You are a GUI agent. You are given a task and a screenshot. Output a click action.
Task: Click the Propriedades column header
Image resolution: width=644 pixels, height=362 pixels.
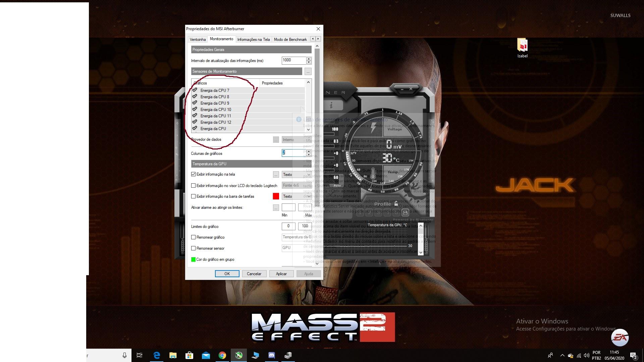click(x=282, y=83)
